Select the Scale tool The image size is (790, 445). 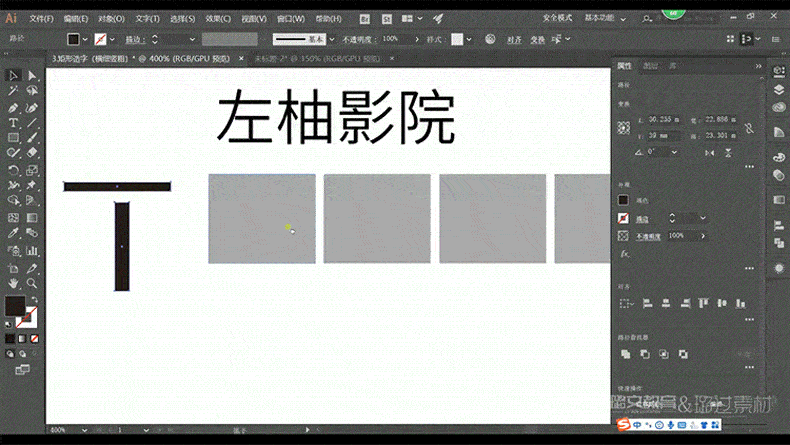pos(32,170)
